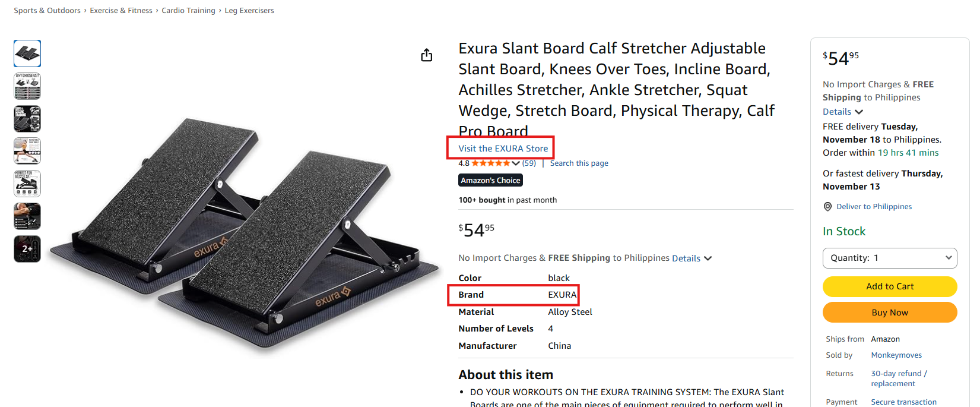Visit the EXURA Store link
The height and width of the screenshot is (407, 980).
(x=503, y=149)
